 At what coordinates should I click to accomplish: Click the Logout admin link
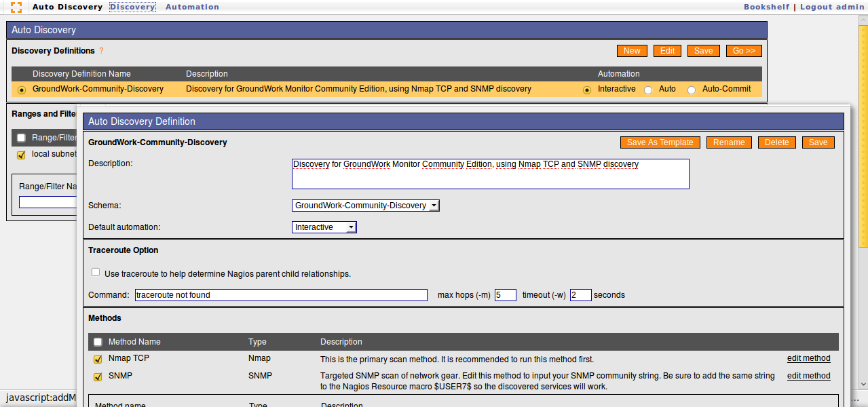(833, 7)
